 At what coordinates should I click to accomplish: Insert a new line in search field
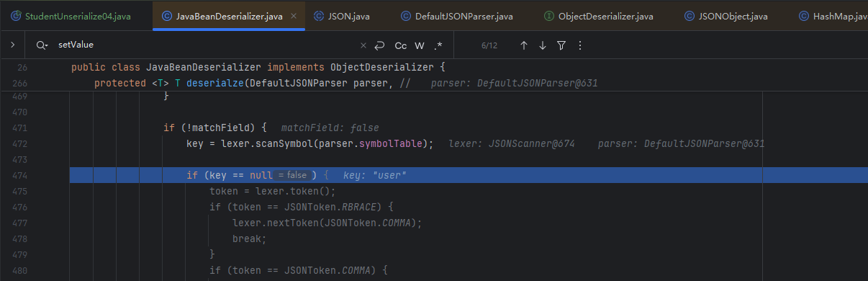380,45
